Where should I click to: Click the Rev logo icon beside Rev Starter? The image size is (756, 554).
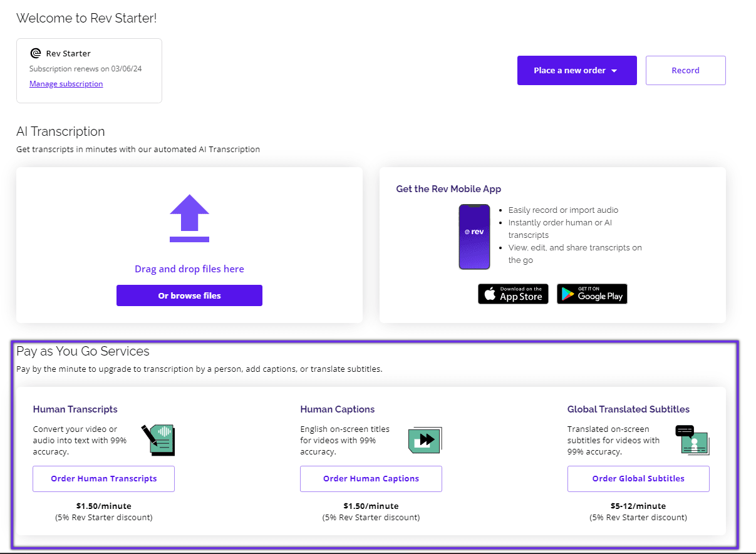[36, 53]
